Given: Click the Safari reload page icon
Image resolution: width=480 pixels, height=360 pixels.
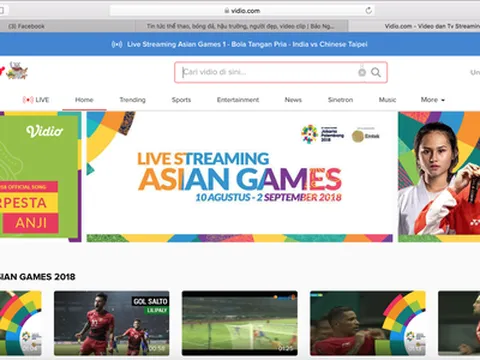Looking at the screenshot, I should click(368, 10).
